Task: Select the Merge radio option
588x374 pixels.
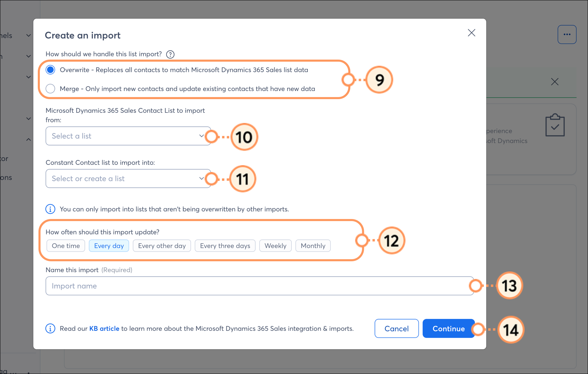Action: point(50,89)
